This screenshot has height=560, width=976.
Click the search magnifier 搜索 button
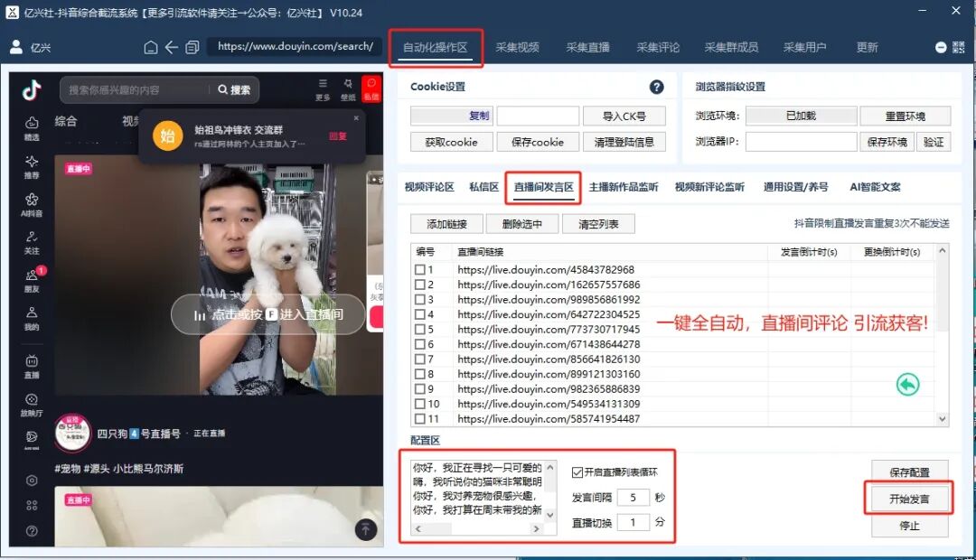[234, 89]
